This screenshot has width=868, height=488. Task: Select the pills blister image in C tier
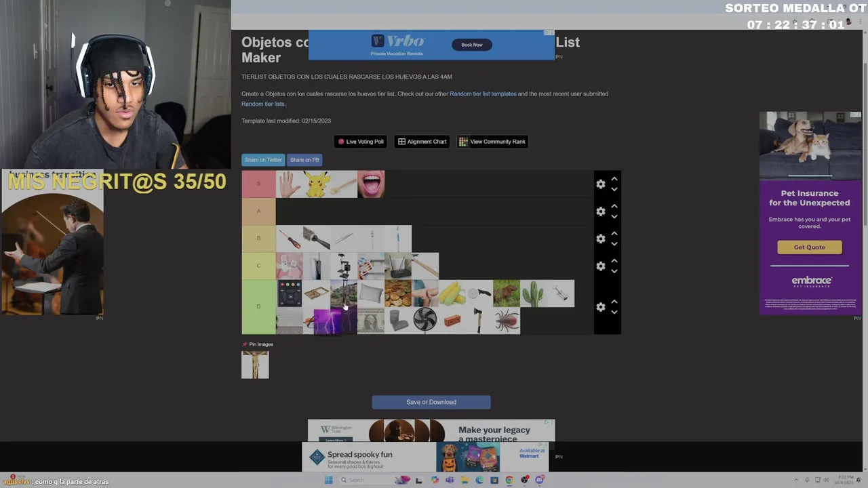pyautogui.click(x=371, y=266)
